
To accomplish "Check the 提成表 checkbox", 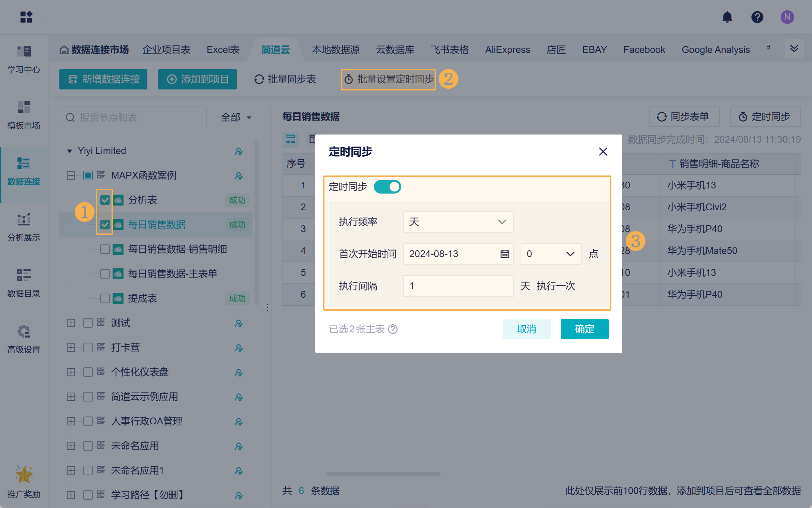I will (x=105, y=298).
